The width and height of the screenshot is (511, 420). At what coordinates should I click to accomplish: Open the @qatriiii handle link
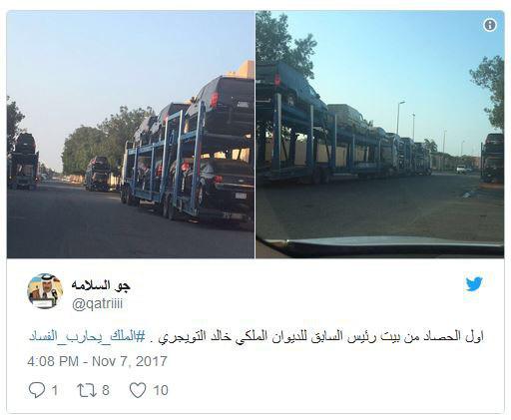[x=97, y=304]
